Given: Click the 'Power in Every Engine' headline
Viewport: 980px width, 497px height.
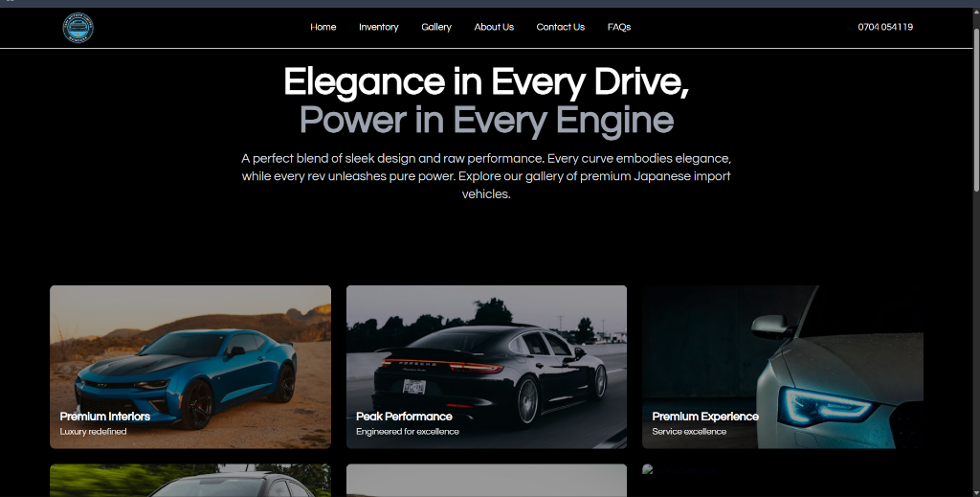Looking at the screenshot, I should coord(486,121).
